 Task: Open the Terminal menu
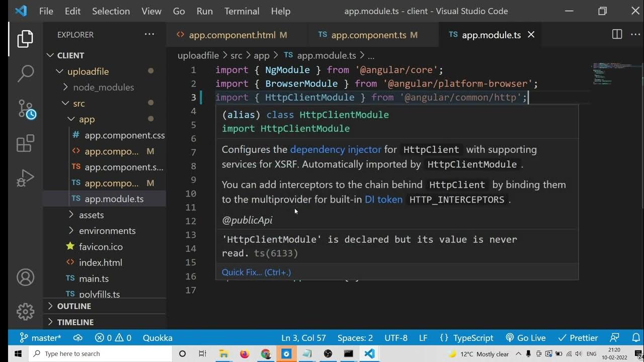242,11
